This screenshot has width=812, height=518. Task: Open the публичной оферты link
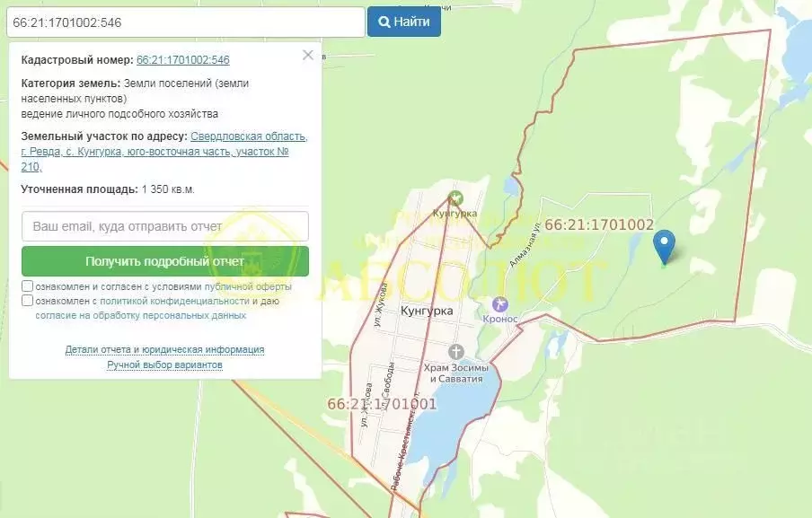(248, 286)
